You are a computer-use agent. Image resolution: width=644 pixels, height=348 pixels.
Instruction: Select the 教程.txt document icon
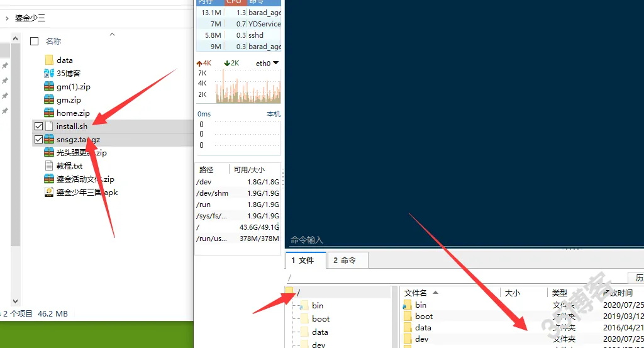click(x=49, y=166)
